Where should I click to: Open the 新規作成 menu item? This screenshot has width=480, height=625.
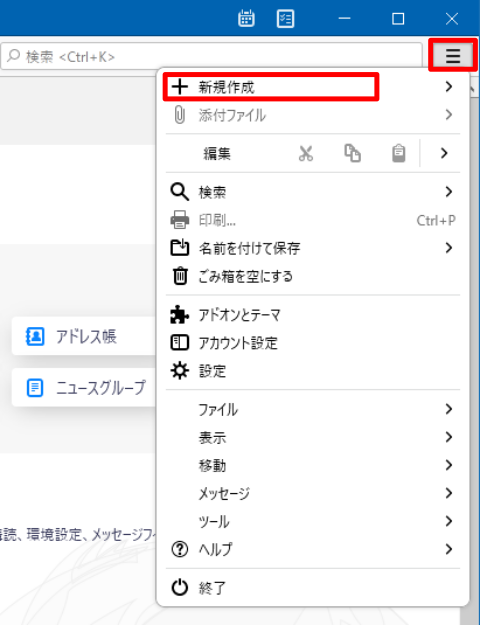click(x=313, y=86)
